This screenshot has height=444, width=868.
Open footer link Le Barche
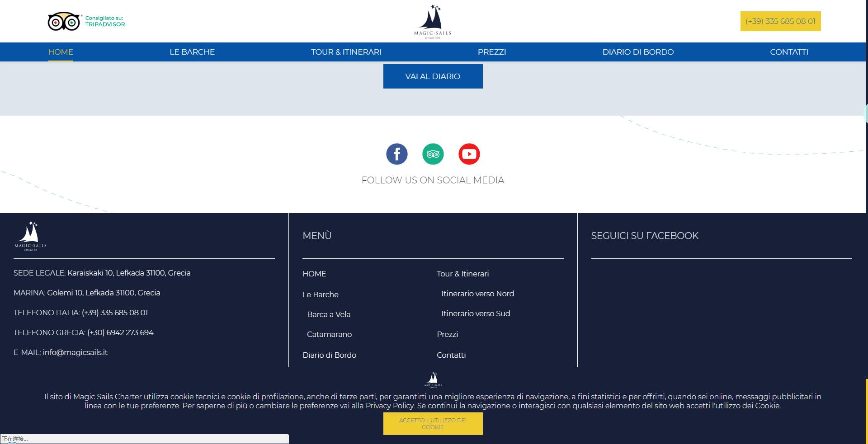321,294
